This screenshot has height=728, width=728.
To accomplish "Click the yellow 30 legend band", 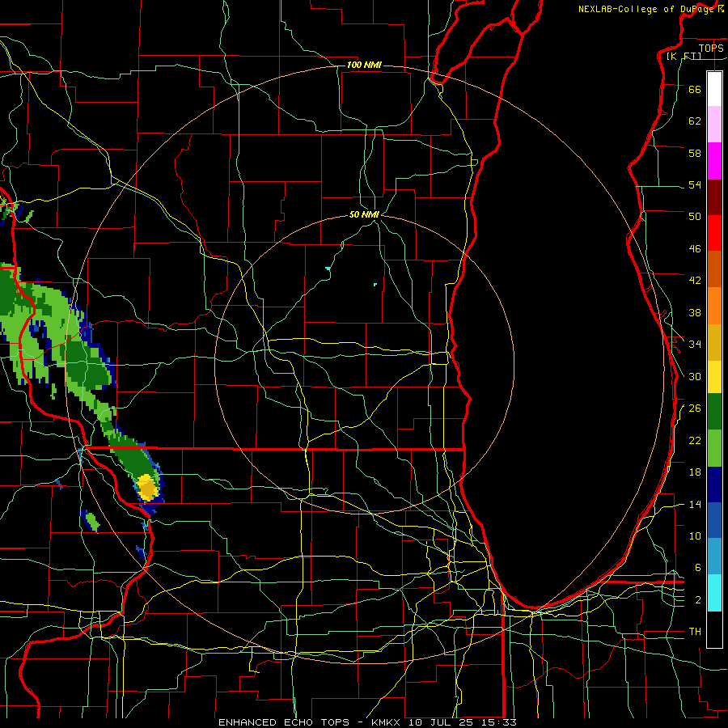I will [714, 377].
